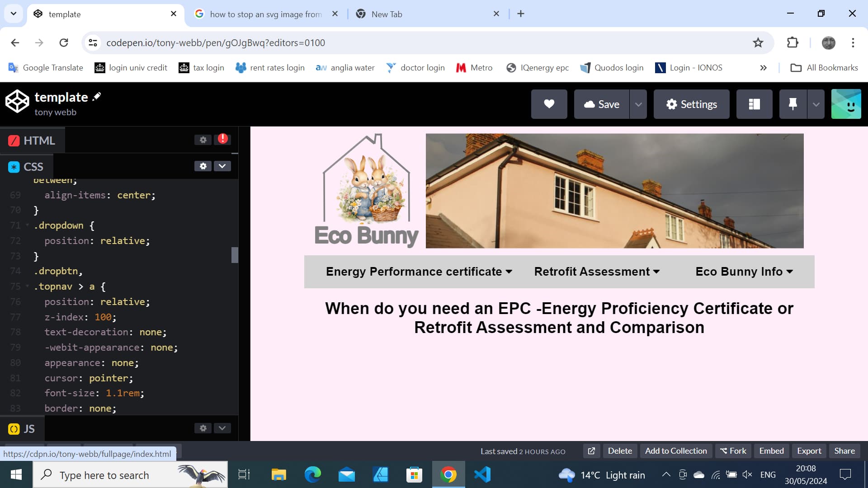Toggle like on this pen
This screenshot has height=488, width=868.
coord(549,104)
